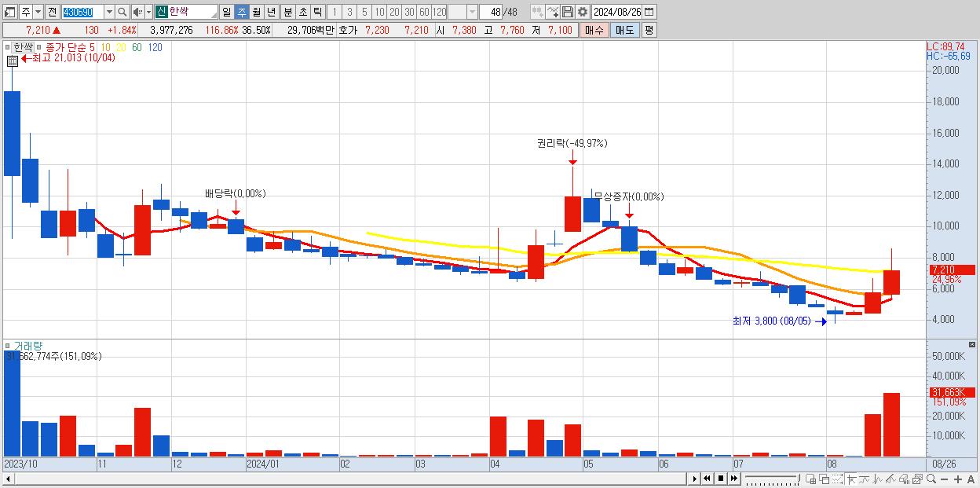Click the speaker sound icon
Screen dimensions: 980x488
click(137, 12)
